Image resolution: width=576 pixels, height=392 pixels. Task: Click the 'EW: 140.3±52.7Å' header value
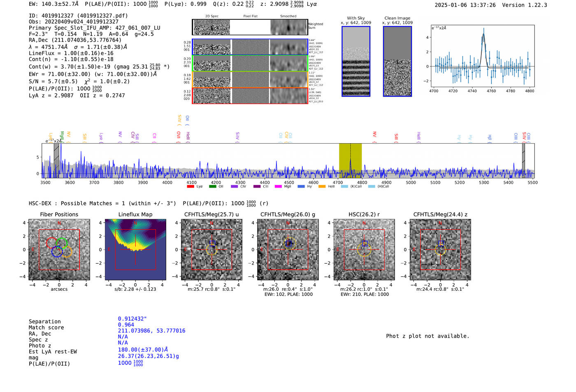click(53, 4)
